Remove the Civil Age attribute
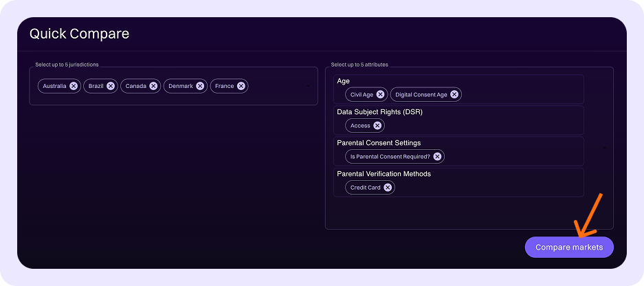This screenshot has height=286, width=644. 380,94
